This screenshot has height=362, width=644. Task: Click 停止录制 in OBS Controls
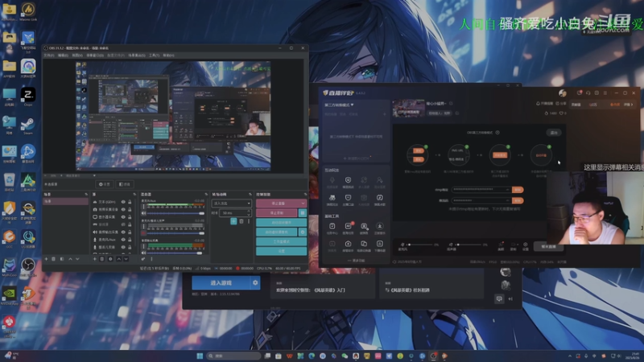coord(276,212)
